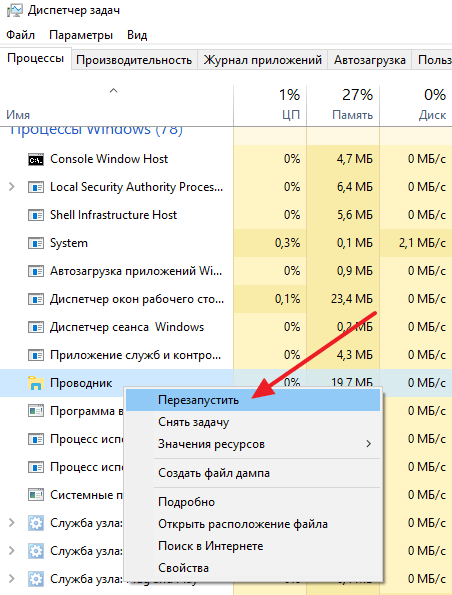Click the gear icon of first Служба узла
The height and width of the screenshot is (595, 452).
(x=36, y=523)
